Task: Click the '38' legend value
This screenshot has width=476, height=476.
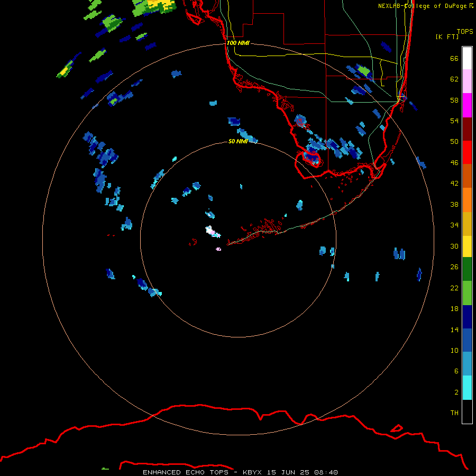Action: (x=454, y=204)
